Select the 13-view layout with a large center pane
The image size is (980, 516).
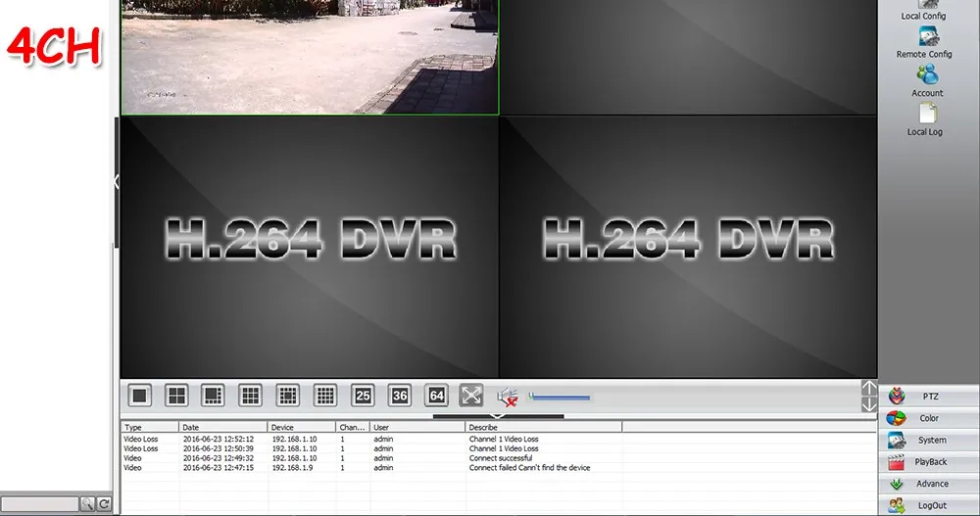(x=287, y=396)
